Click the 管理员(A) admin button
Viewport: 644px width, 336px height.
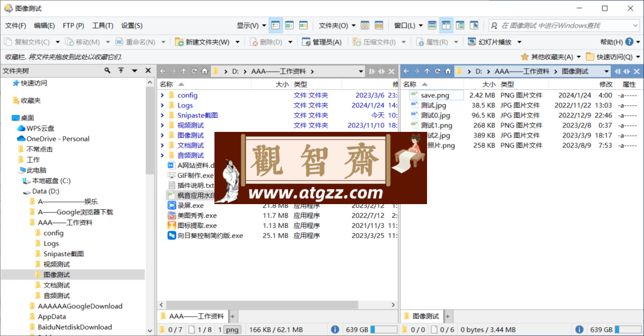(x=321, y=42)
